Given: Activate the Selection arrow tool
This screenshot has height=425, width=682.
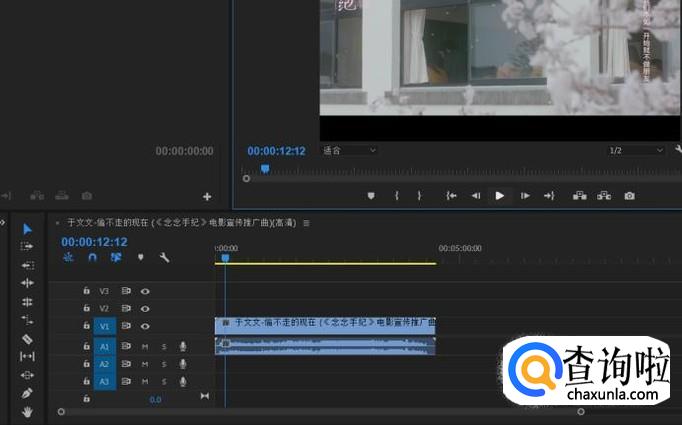Looking at the screenshot, I should pos(27,229).
